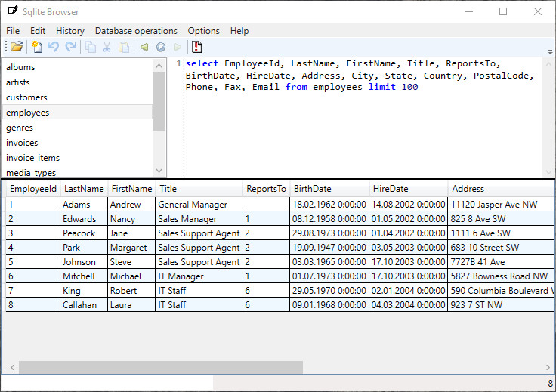Click the round stop/cancel icon

(161, 47)
